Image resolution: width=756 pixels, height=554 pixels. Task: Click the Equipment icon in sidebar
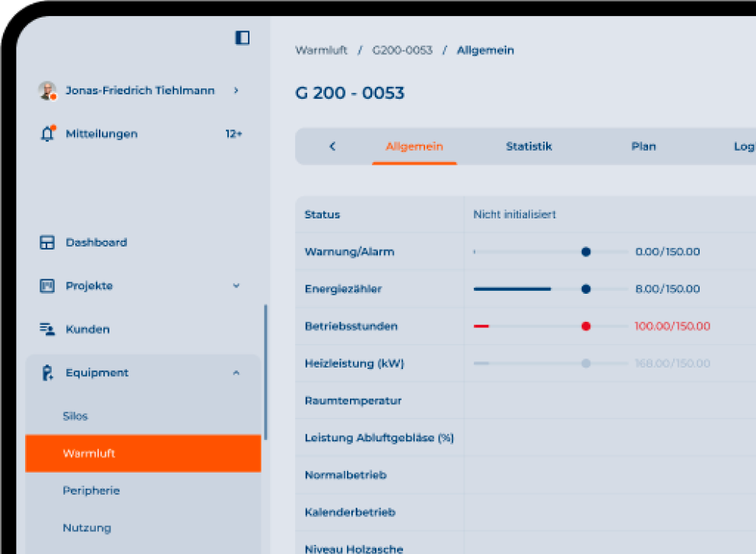click(47, 373)
